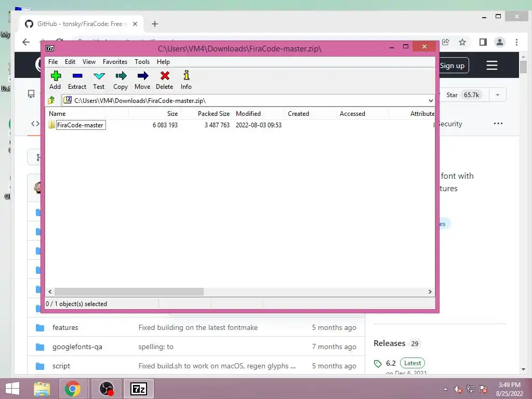Sort by the Name column header
Viewport: 532px width, 399px height.
coord(87,114)
